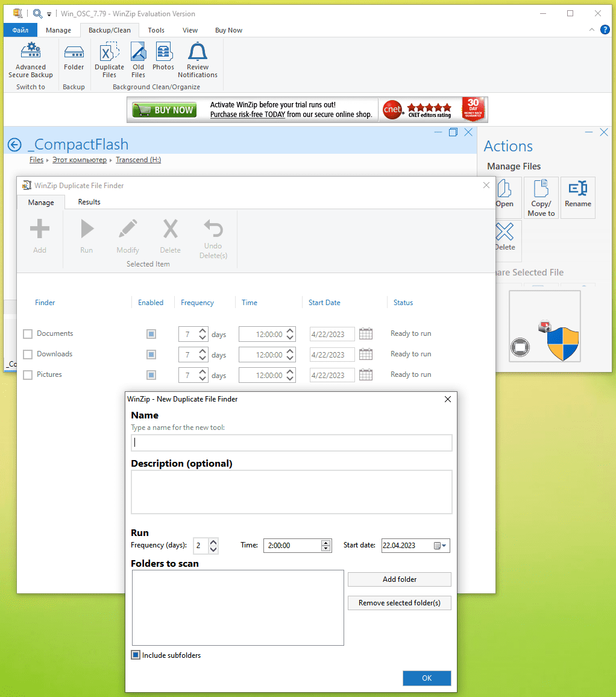This screenshot has height=697, width=616.
Task: Toggle Enabled box for Downloads
Action: pyautogui.click(x=151, y=355)
